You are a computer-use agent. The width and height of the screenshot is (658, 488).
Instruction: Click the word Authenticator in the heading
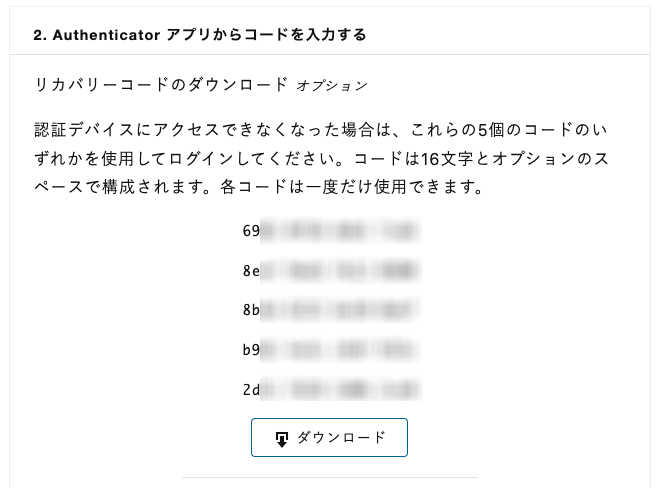click(x=107, y=35)
